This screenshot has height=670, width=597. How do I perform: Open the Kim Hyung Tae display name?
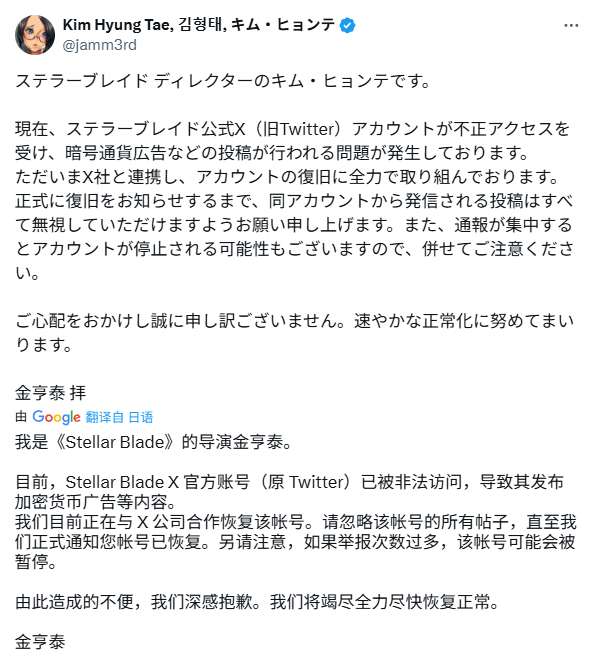point(199,25)
